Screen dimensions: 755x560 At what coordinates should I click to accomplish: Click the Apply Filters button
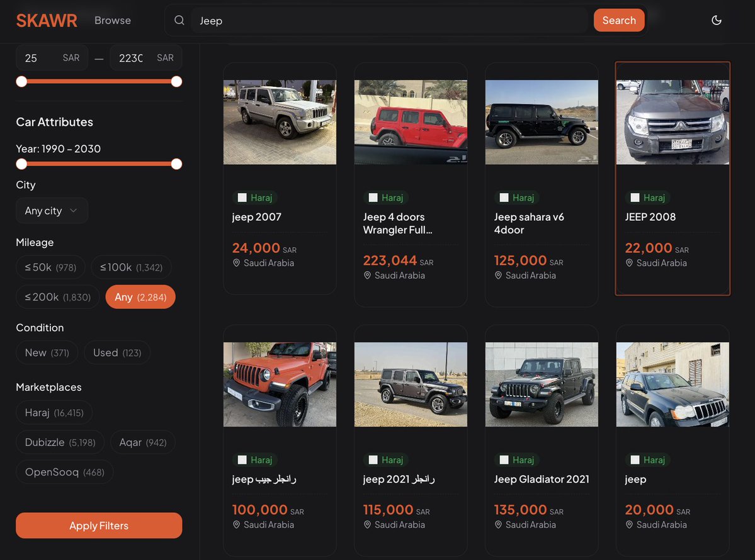point(99,526)
